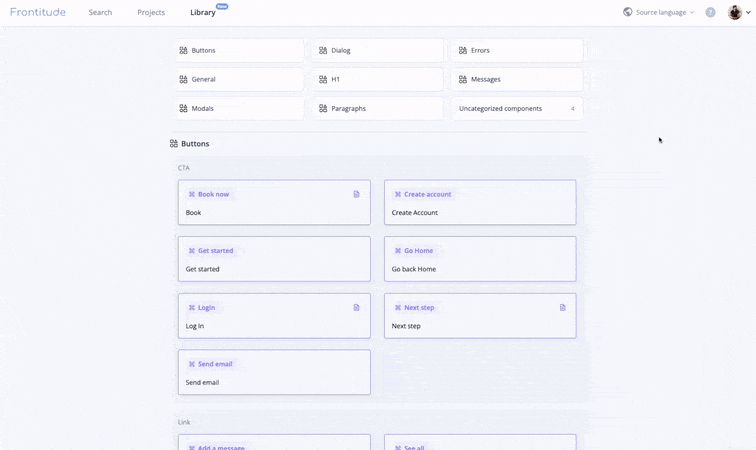Click the help question mark icon
Screen dimensions: 756x450
click(710, 12)
